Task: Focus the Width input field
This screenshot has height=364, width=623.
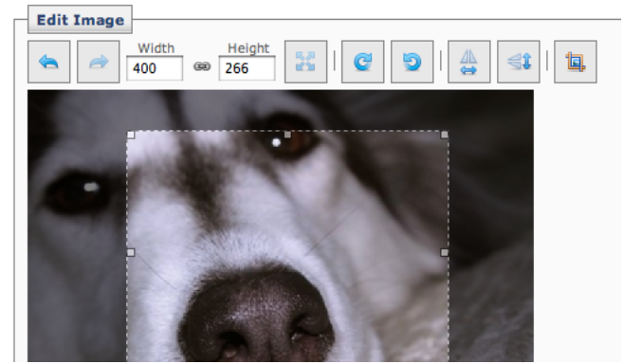Action: [x=155, y=68]
